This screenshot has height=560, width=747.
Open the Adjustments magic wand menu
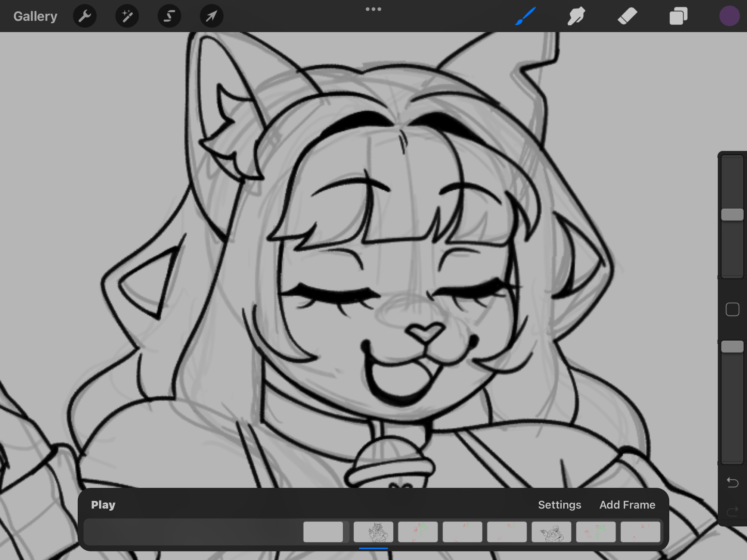pos(127,16)
